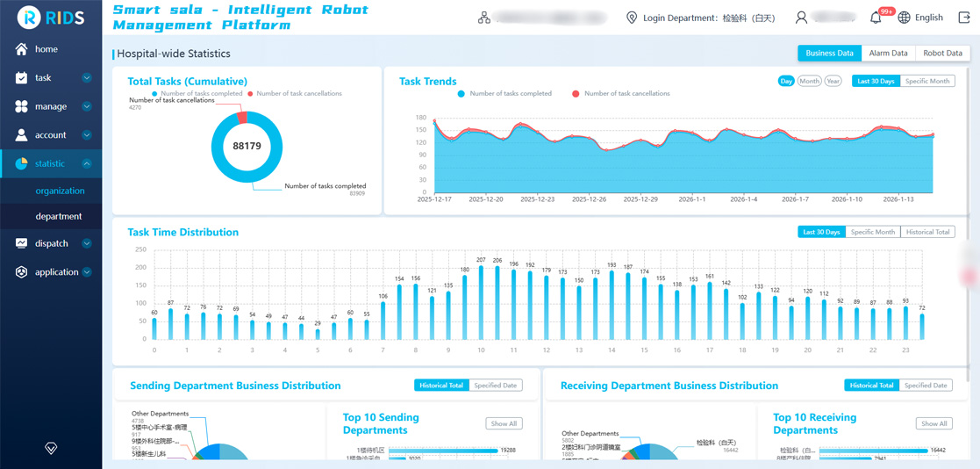Switch to the Robot Data tab
The image size is (980, 469).
(942, 54)
